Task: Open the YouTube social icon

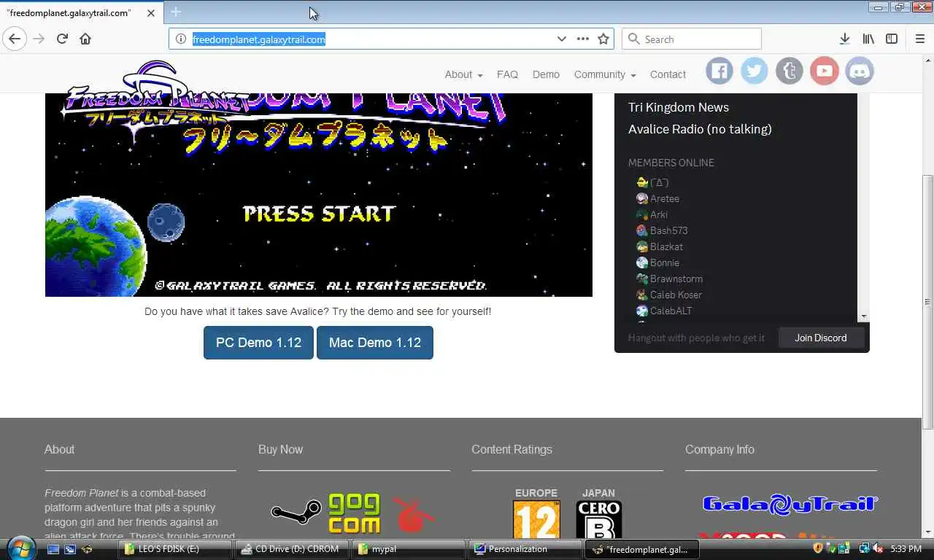Action: (x=825, y=71)
